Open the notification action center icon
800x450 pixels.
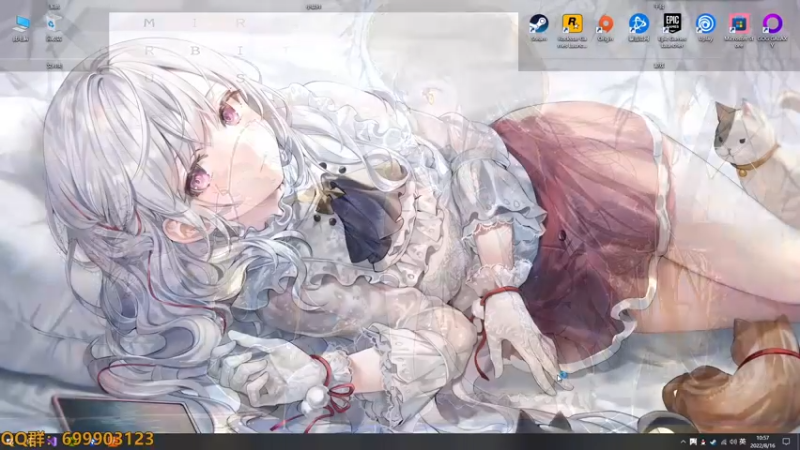(786, 442)
